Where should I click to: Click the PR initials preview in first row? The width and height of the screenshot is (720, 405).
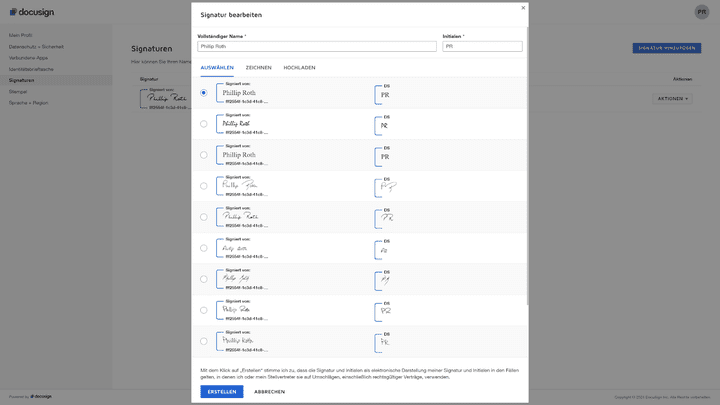385,95
